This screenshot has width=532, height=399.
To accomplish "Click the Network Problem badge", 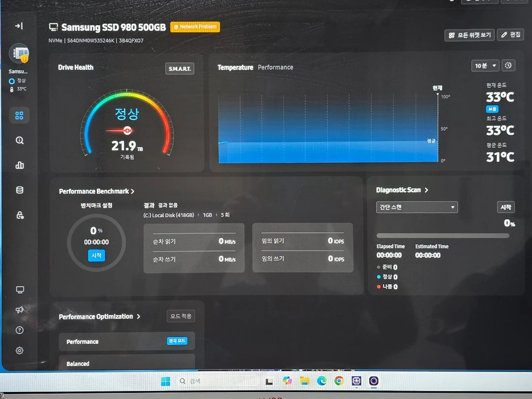I will [x=195, y=27].
